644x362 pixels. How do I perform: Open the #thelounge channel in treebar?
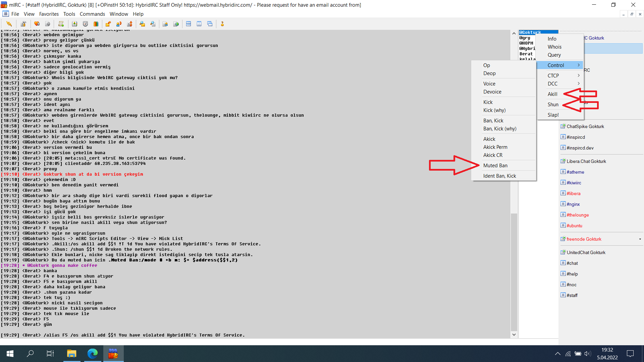click(x=578, y=215)
